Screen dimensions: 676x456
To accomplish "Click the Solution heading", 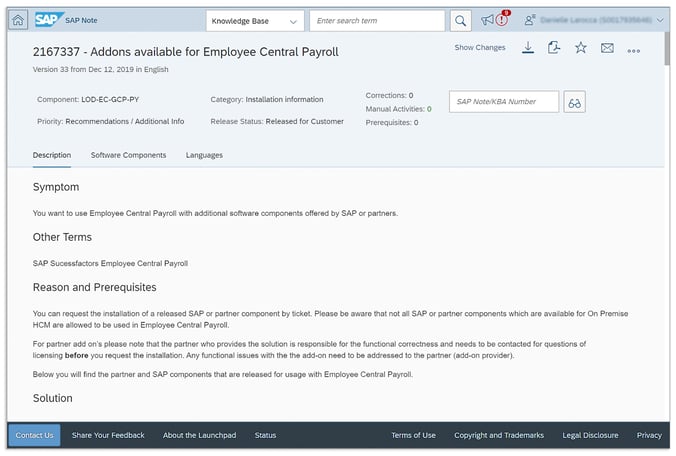I will coord(53,398).
